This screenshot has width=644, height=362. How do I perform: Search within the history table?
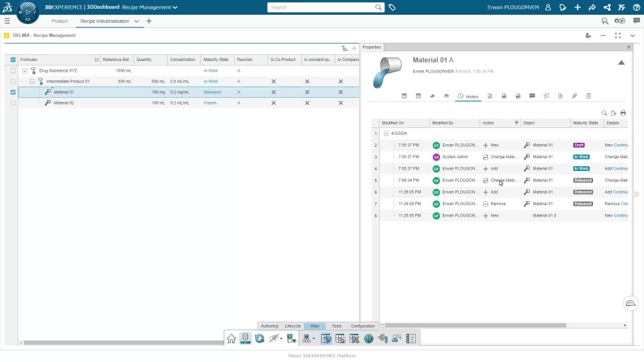tap(604, 113)
